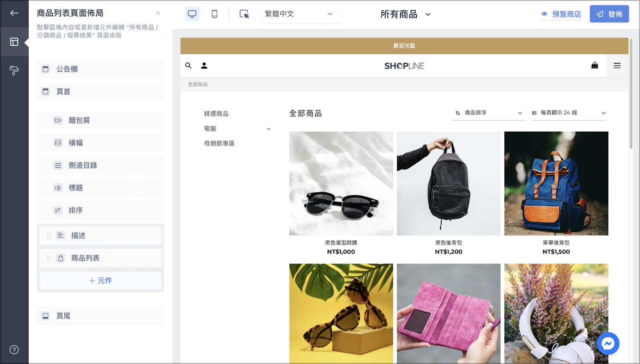Open the 單寧後背包 product thumbnail
Viewport: 640px width, 364px height.
(556, 184)
